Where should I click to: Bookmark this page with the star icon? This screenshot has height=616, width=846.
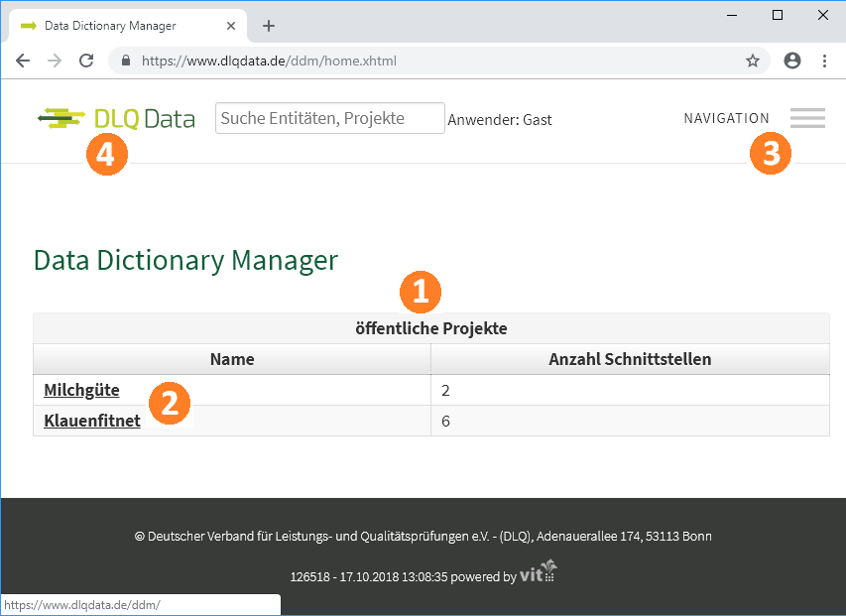click(x=753, y=61)
